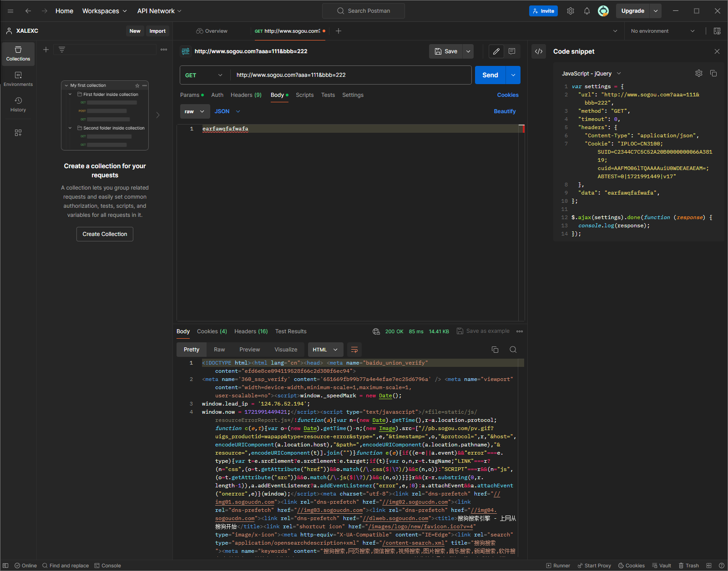Click Create Collection button
The width and height of the screenshot is (728, 571).
105,234
